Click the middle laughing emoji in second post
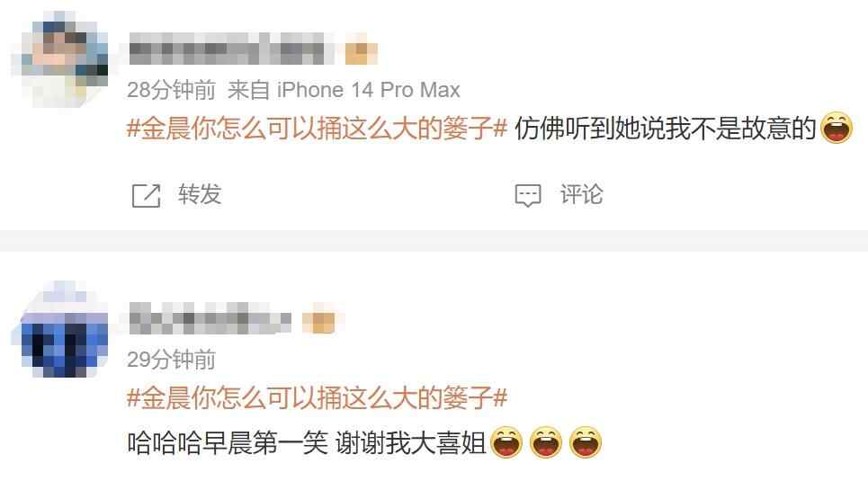Viewport: 868px width, 481px height. coord(546,442)
